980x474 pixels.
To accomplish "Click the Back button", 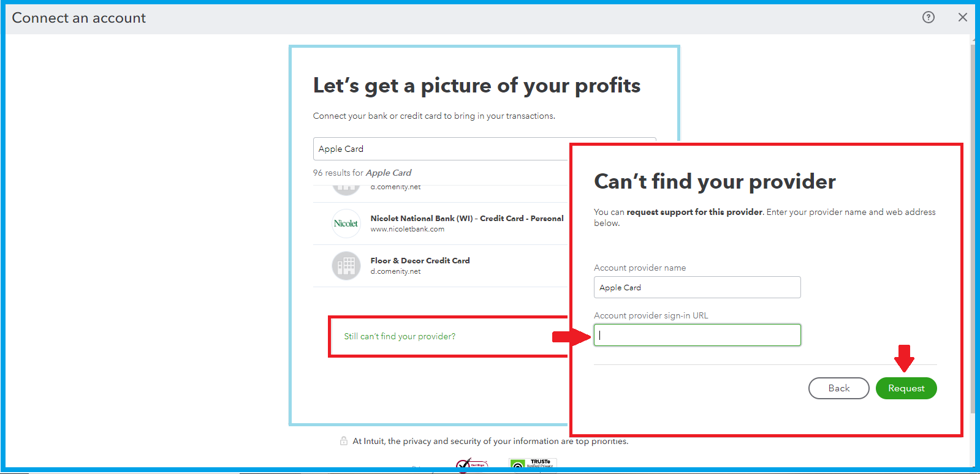I will (838, 388).
